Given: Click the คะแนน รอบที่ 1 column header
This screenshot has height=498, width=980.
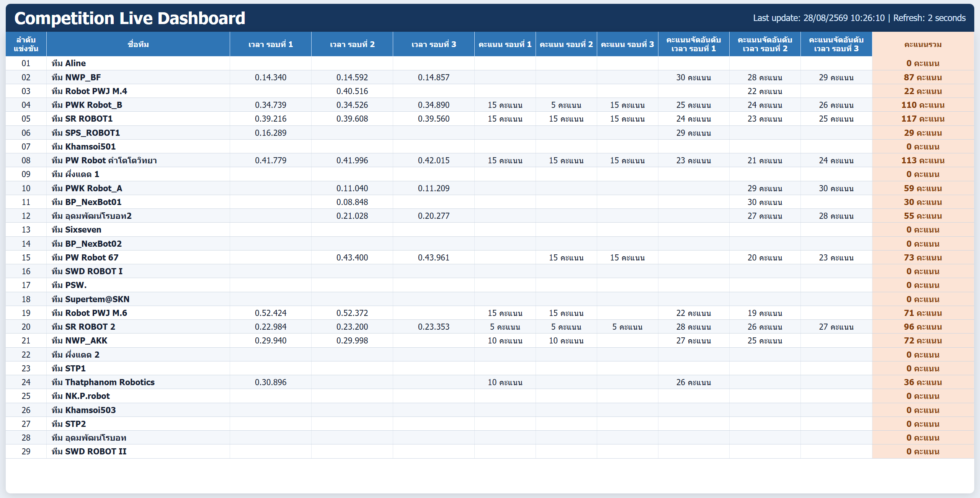Looking at the screenshot, I should click(505, 44).
